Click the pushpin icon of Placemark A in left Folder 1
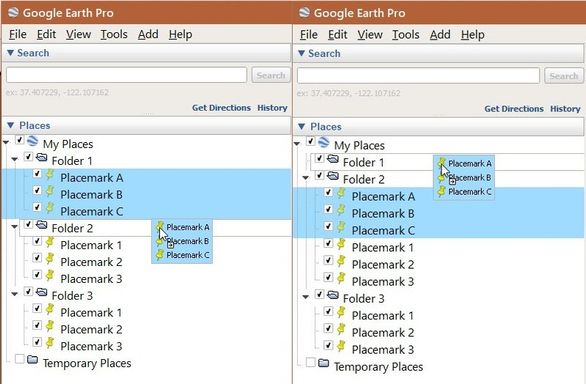 (50, 175)
